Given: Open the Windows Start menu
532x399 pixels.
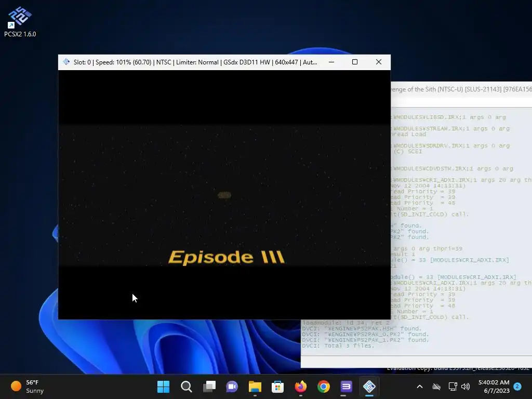Looking at the screenshot, I should click(x=163, y=387).
